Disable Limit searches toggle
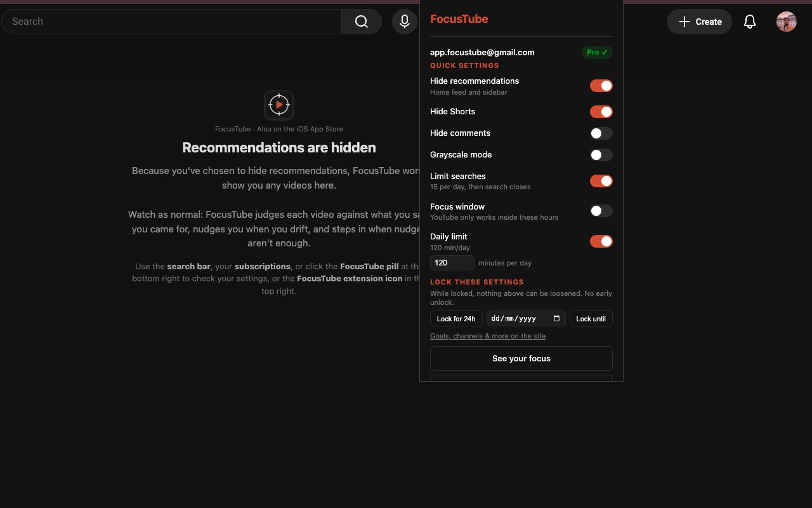The image size is (812, 508). point(601,181)
